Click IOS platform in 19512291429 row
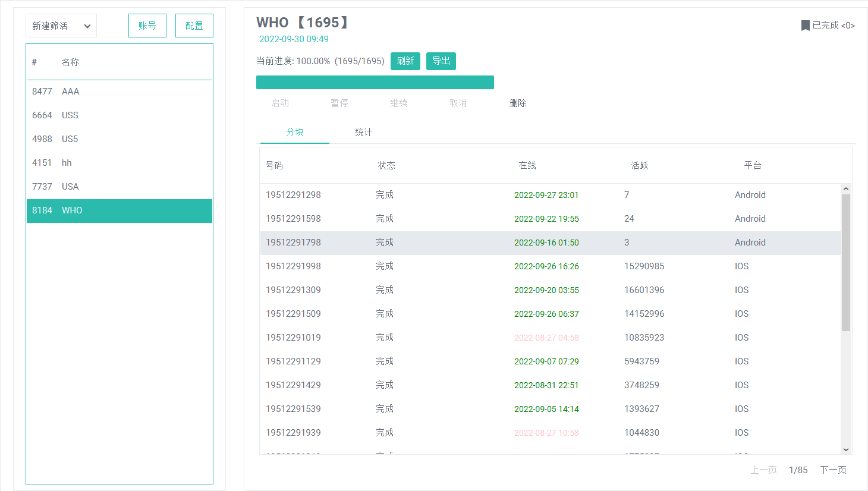Image resolution: width=868 pixels, height=491 pixels. (x=741, y=385)
